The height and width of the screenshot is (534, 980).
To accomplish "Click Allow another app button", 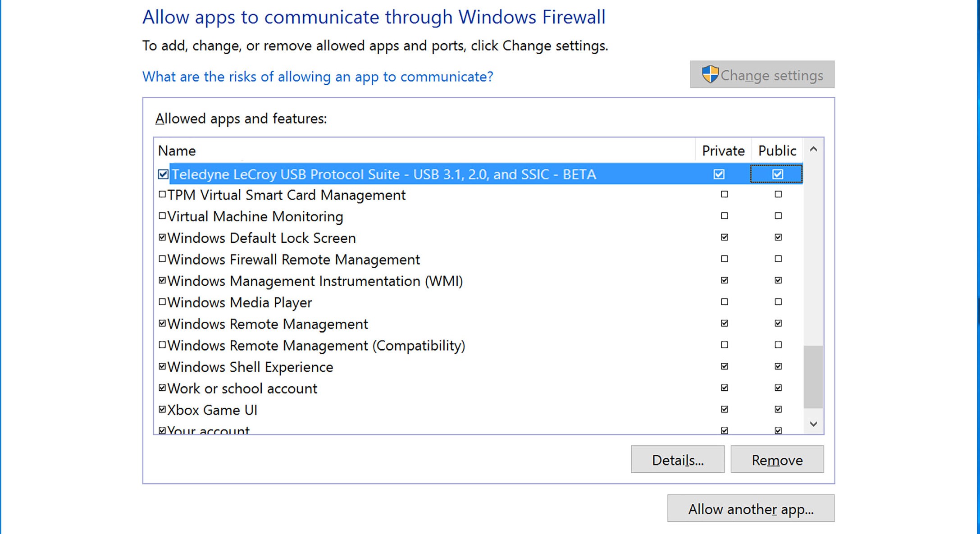I will click(x=751, y=509).
